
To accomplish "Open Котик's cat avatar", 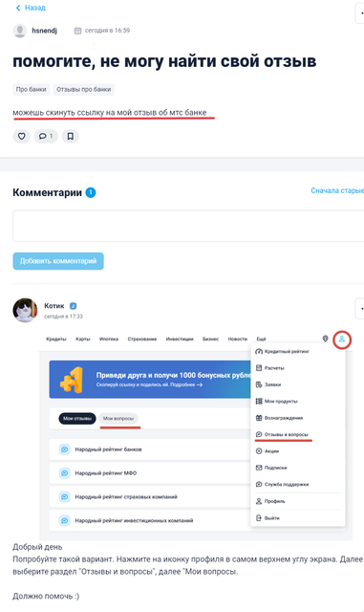I will (26, 310).
